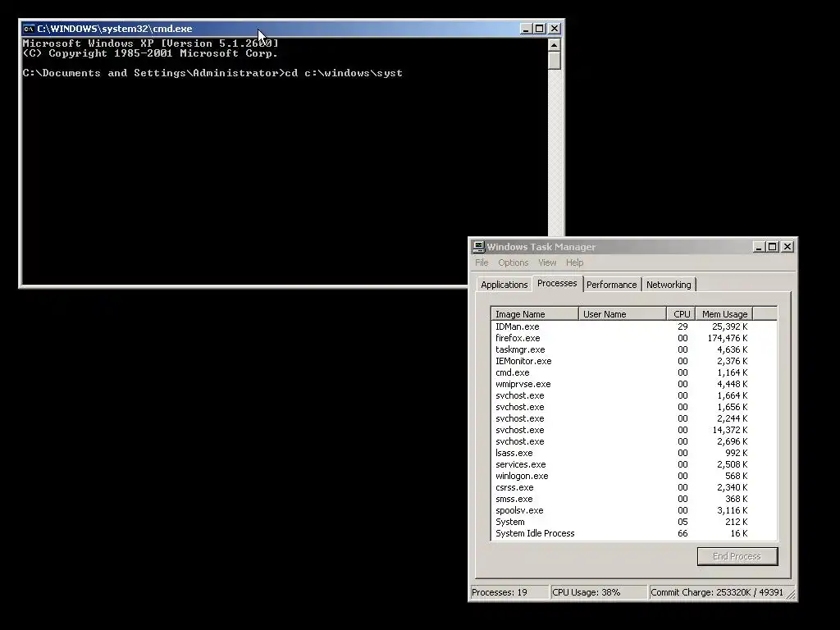Screen dimensions: 840x630
Task: Click the cmd window scroll up arrow
Action: pos(555,44)
